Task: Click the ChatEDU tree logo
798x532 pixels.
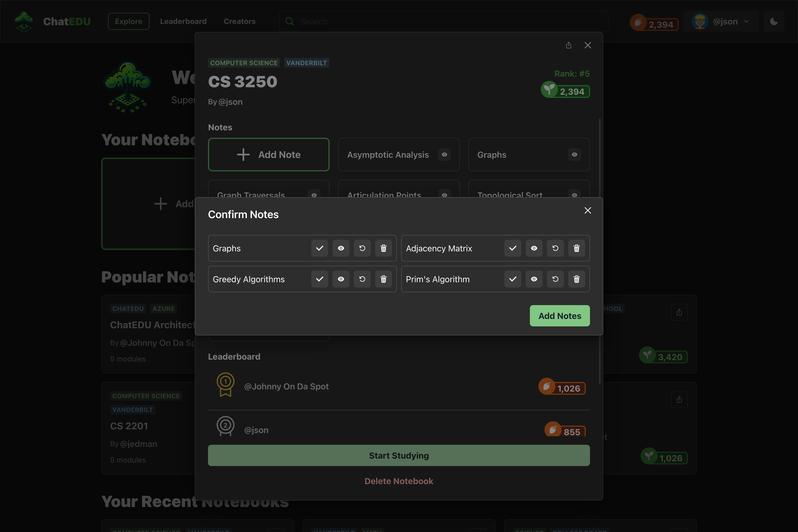Action: 24,21
